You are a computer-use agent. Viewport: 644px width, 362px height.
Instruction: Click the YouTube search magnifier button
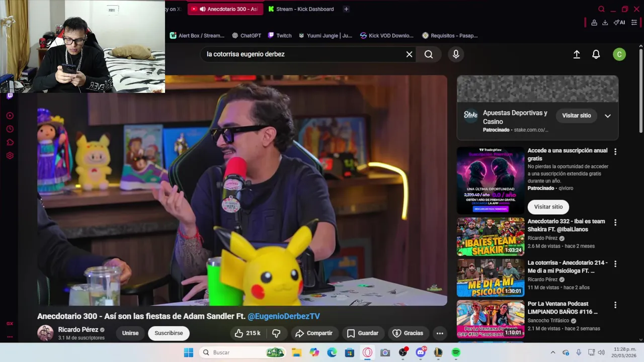point(429,54)
